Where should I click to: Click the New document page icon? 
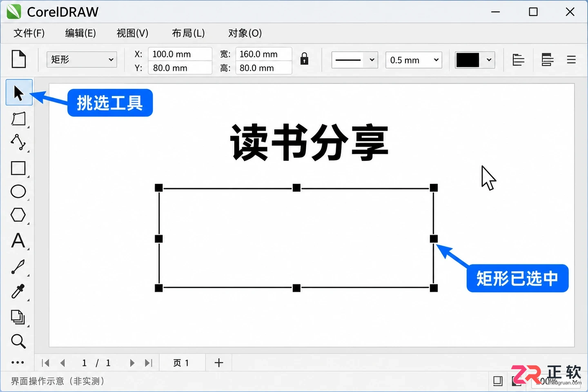pyautogui.click(x=19, y=59)
